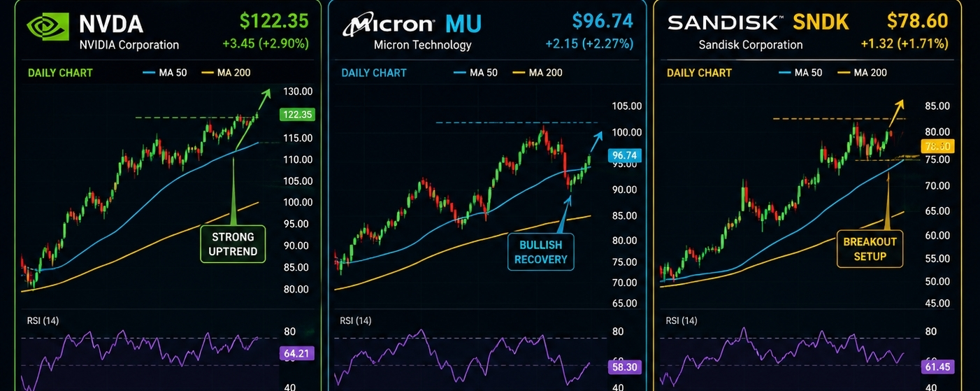Screen dimensions: 980x391
Task: Click RSI (14) label in MU panel
Action: tap(355, 321)
